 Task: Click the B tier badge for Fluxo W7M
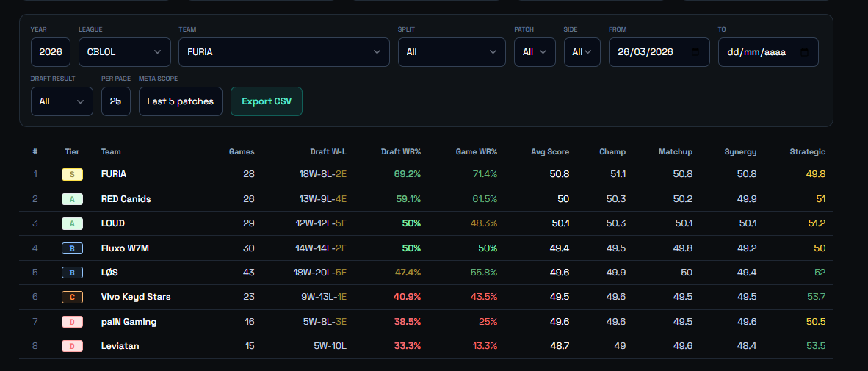click(72, 248)
